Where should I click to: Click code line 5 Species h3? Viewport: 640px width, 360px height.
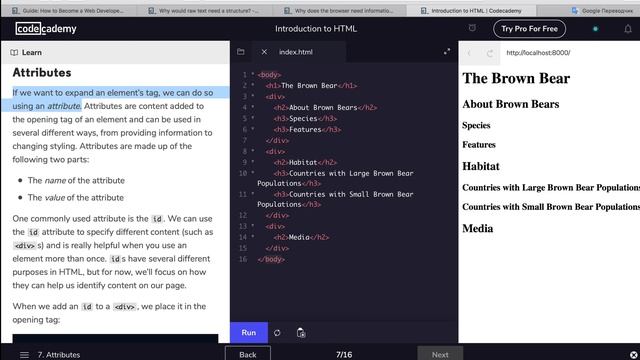click(x=305, y=118)
